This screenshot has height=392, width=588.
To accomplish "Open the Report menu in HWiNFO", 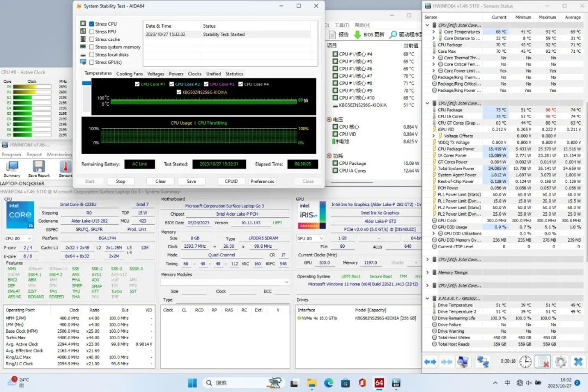I will [34, 155].
